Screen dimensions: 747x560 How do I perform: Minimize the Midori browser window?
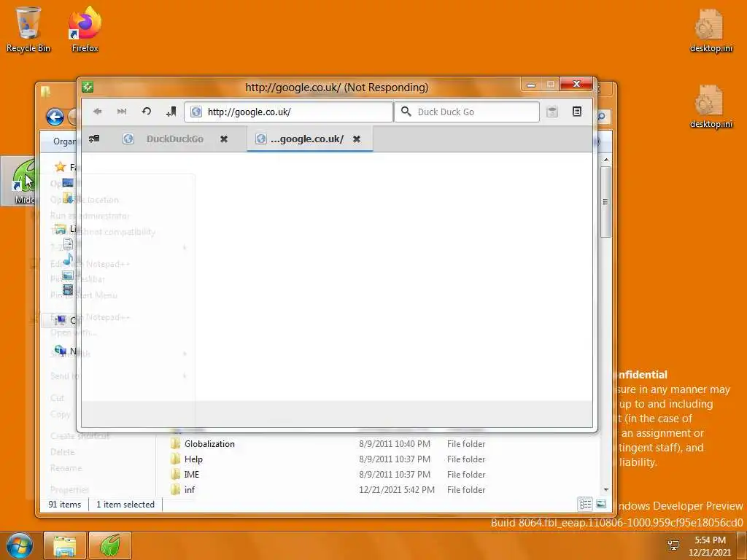(x=531, y=85)
